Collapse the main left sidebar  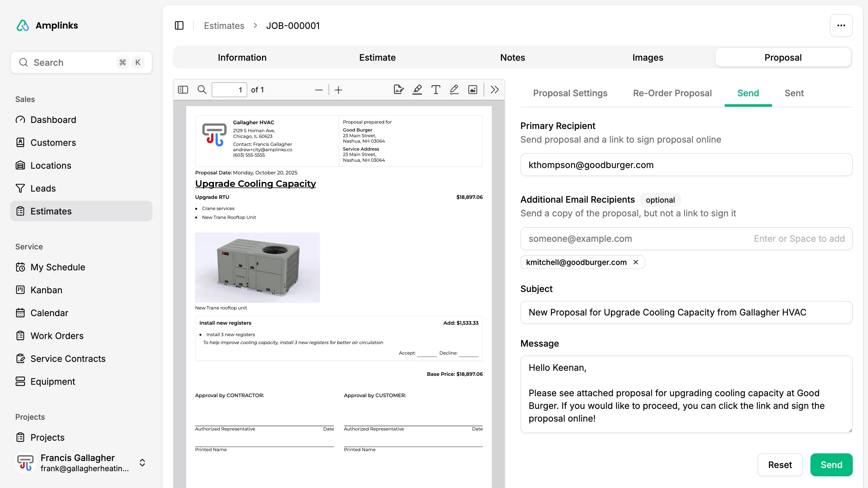(179, 26)
